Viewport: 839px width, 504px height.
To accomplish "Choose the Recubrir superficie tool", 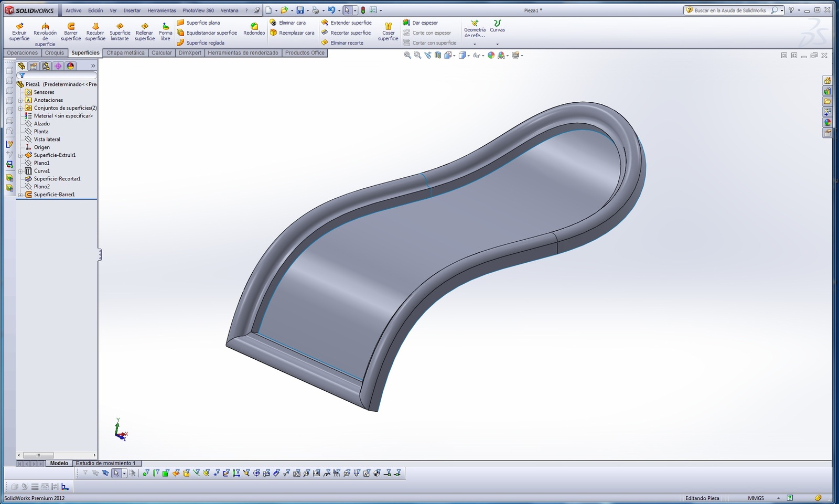I will [95, 31].
